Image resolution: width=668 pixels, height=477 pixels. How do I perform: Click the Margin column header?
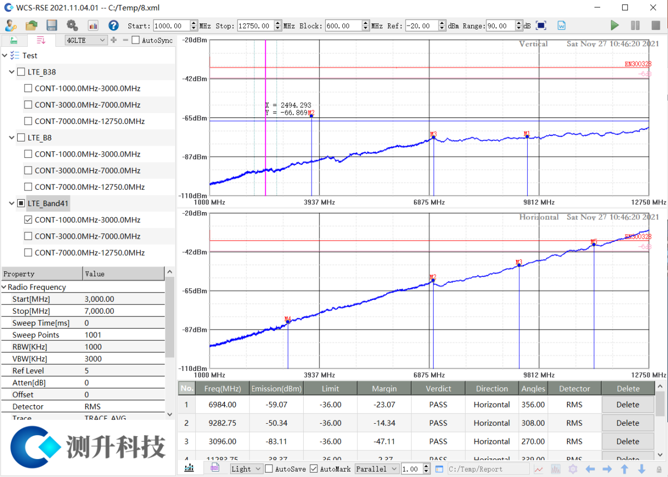[384, 388]
